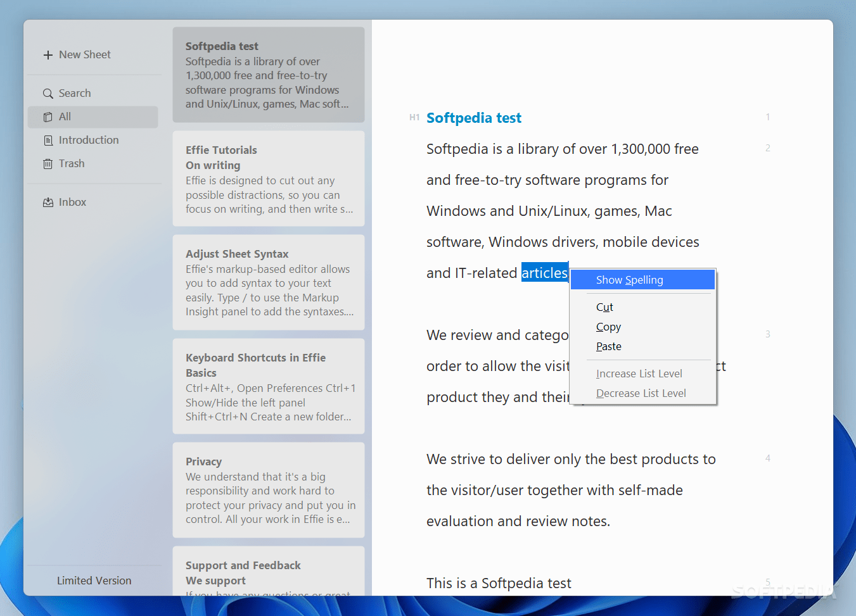Screen dimensions: 856x616
Task: Click the H1 marker beside the heading
Action: coord(414,117)
